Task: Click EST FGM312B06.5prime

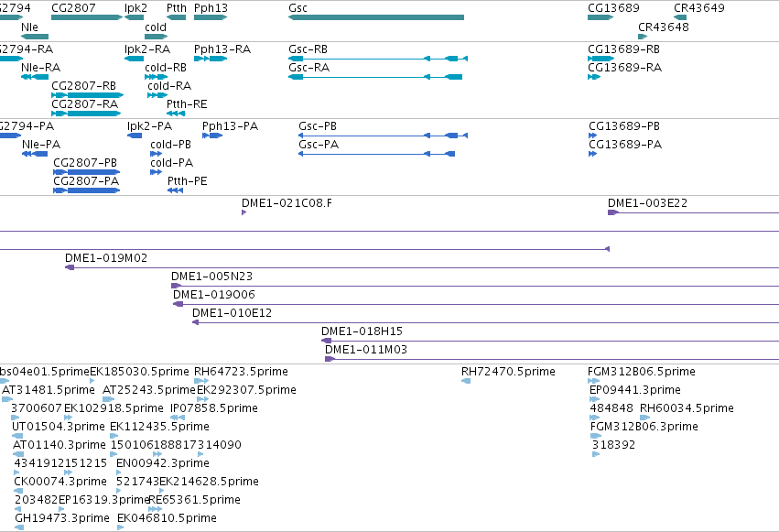Action: coord(642,372)
